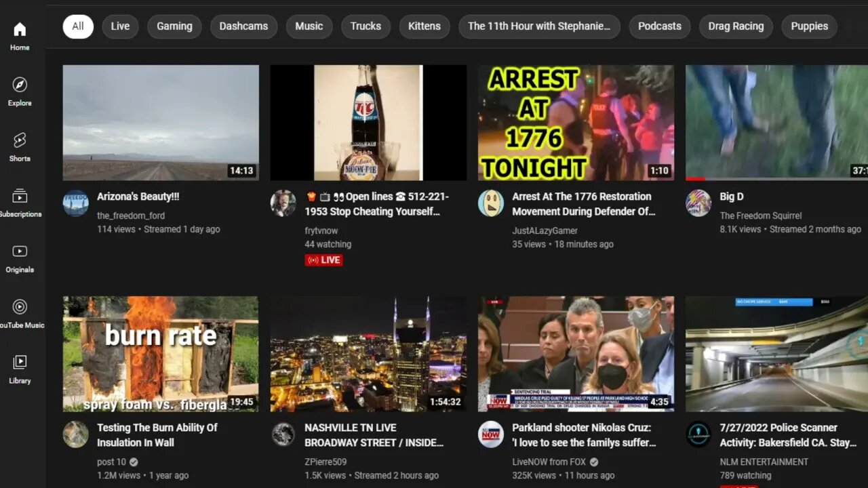Viewport: 868px width, 488px height.
Task: Click the 1:54:32 duration badge
Action: [x=446, y=402]
